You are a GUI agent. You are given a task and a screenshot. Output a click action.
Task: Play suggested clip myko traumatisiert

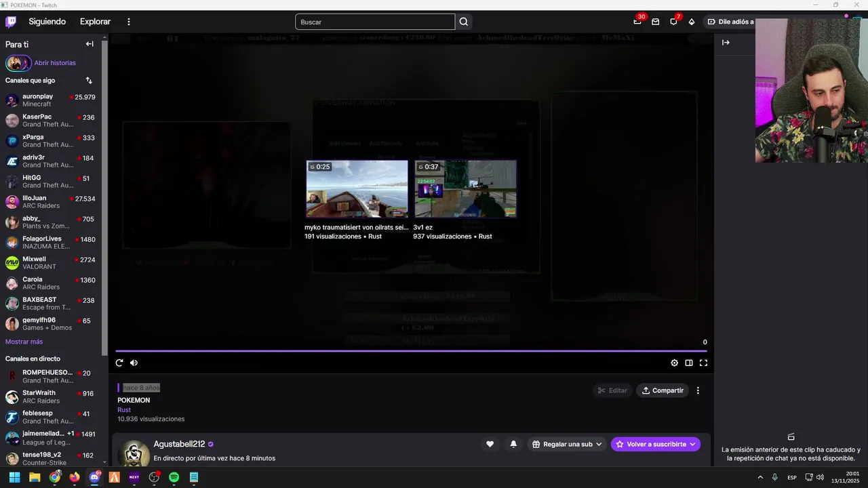pos(357,189)
